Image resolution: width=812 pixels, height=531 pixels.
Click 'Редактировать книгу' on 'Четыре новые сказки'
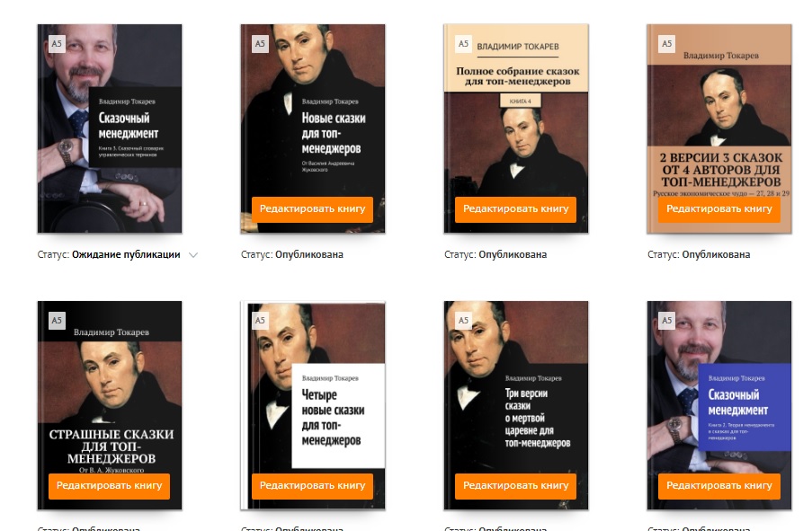[312, 486]
